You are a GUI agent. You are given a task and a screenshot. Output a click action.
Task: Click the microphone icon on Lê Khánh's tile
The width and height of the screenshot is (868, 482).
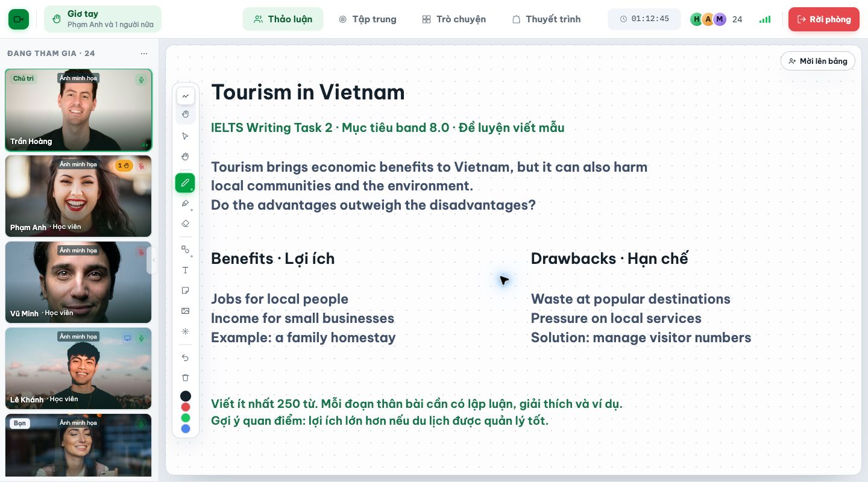(x=141, y=338)
